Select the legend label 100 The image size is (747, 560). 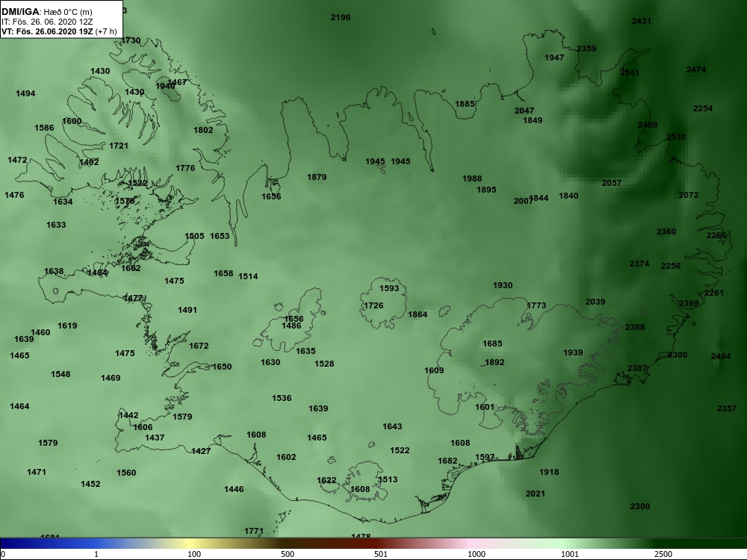(194, 554)
